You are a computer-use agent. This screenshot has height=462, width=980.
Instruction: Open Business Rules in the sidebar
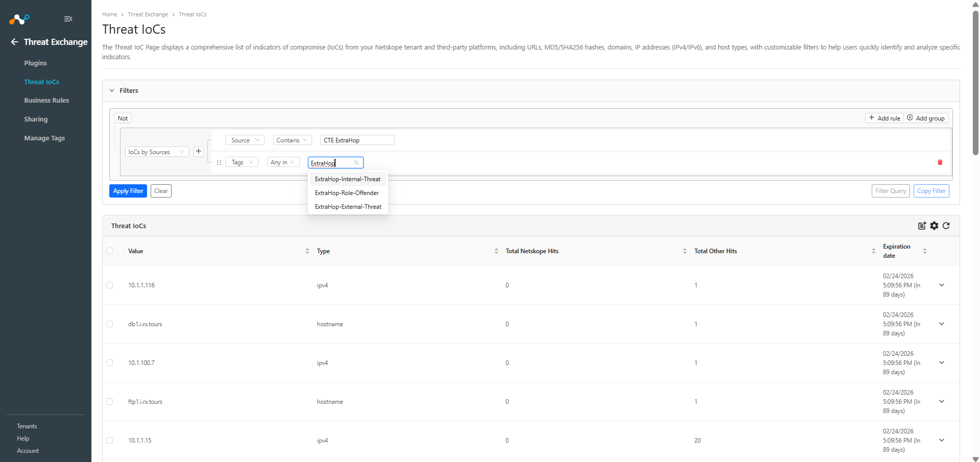46,101
